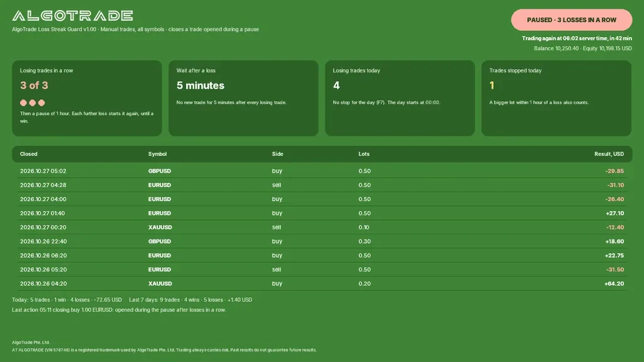644x362 pixels.
Task: Select the 2026.10.26 06:20 closed time
Action: tap(43, 255)
